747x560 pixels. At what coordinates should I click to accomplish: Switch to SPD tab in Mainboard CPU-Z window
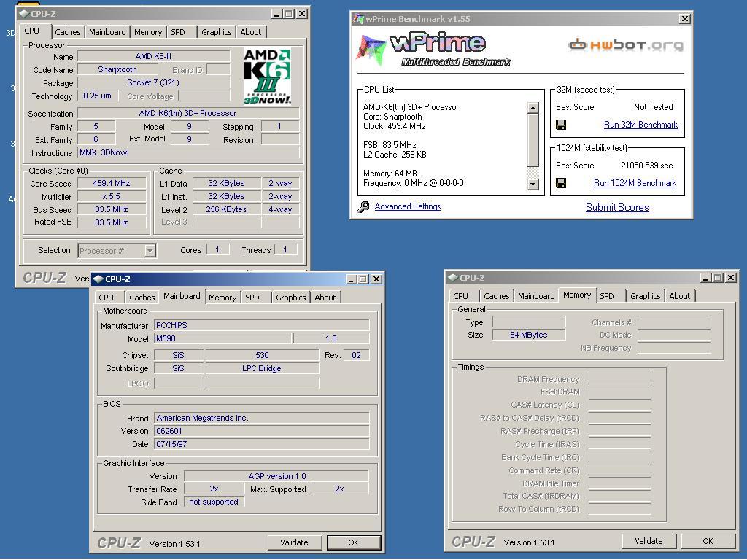click(x=252, y=297)
